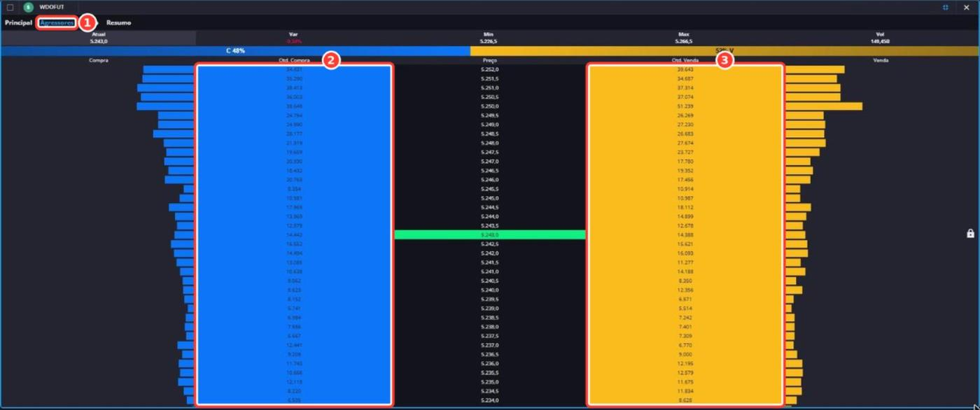Select the 5.246,0 price row
Viewport: 980px width, 410px height.
pos(490,180)
